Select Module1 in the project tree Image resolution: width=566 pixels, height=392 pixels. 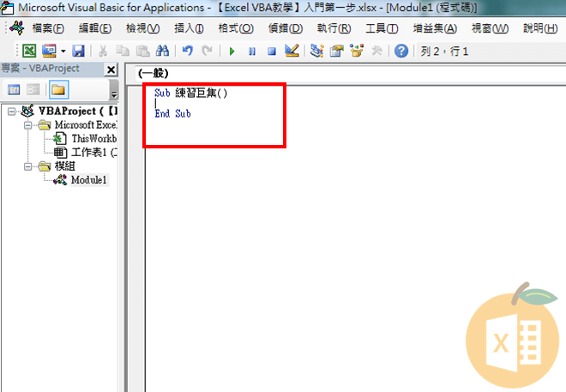(x=90, y=180)
